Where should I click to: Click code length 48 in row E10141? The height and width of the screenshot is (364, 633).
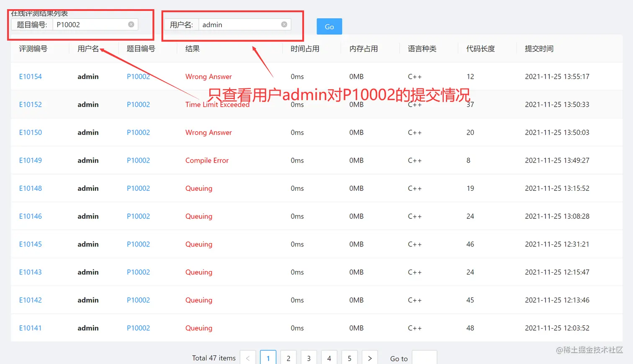471,328
